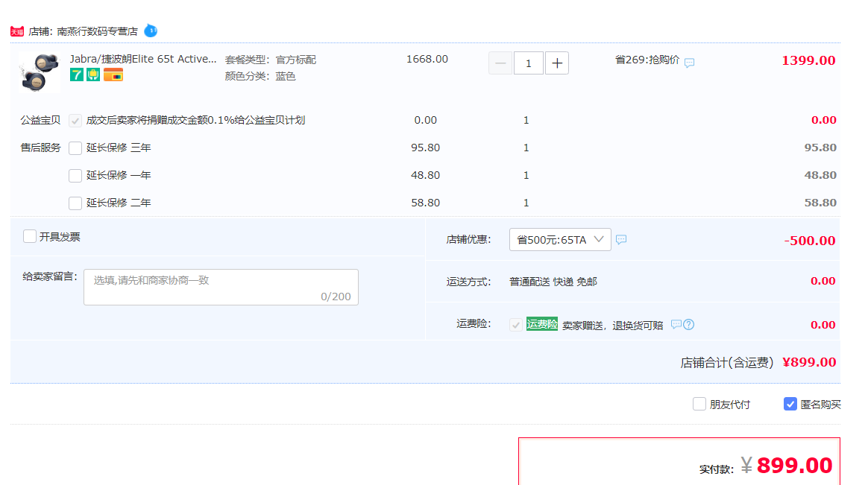Click the 官方标配 package type text
Image resolution: width=868 pixels, height=485 pixels.
click(x=295, y=60)
